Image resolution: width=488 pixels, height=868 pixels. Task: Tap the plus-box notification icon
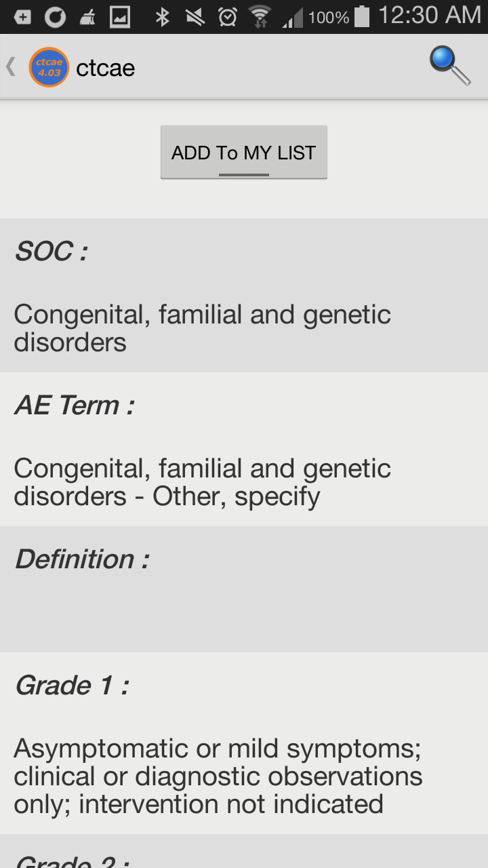coord(22,16)
